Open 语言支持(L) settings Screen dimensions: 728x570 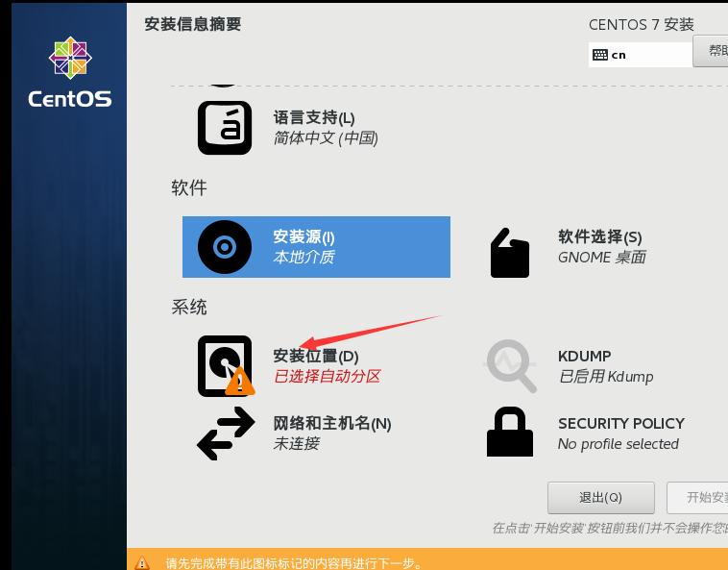[x=314, y=117]
